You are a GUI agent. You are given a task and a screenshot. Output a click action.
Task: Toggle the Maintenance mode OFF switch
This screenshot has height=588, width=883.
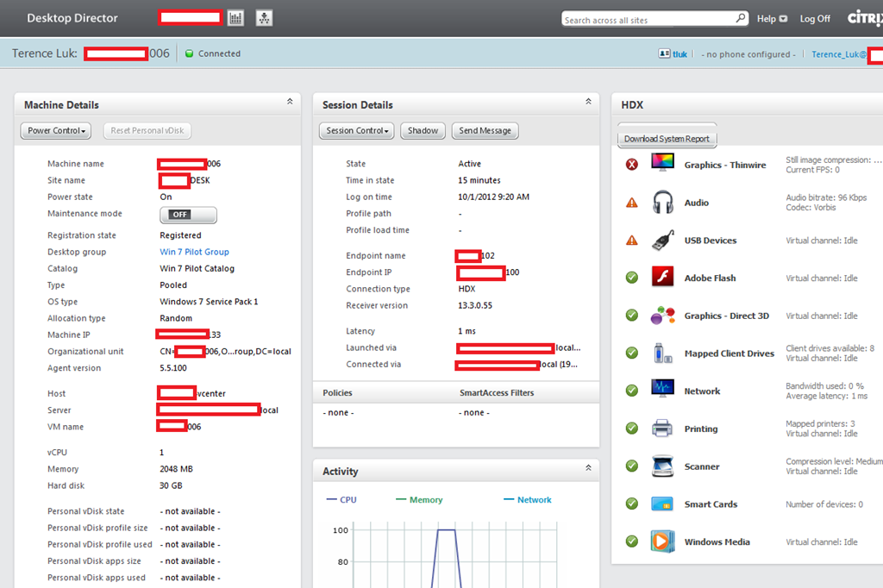point(188,215)
